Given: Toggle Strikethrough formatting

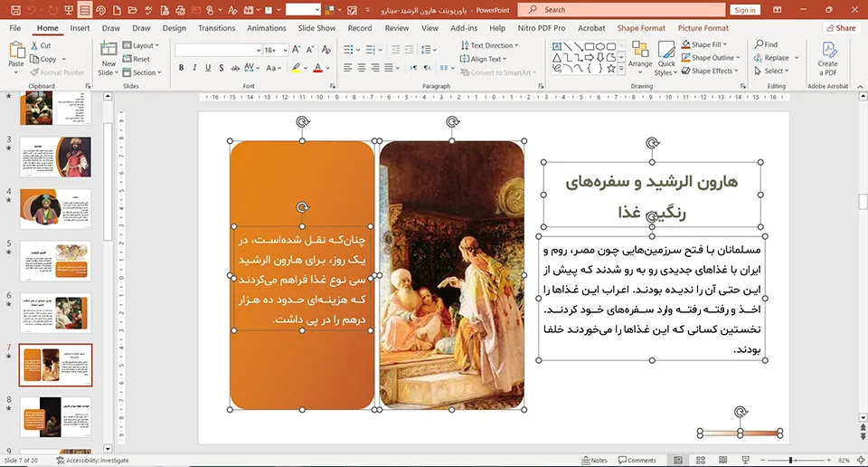Looking at the screenshot, I should 235,68.
